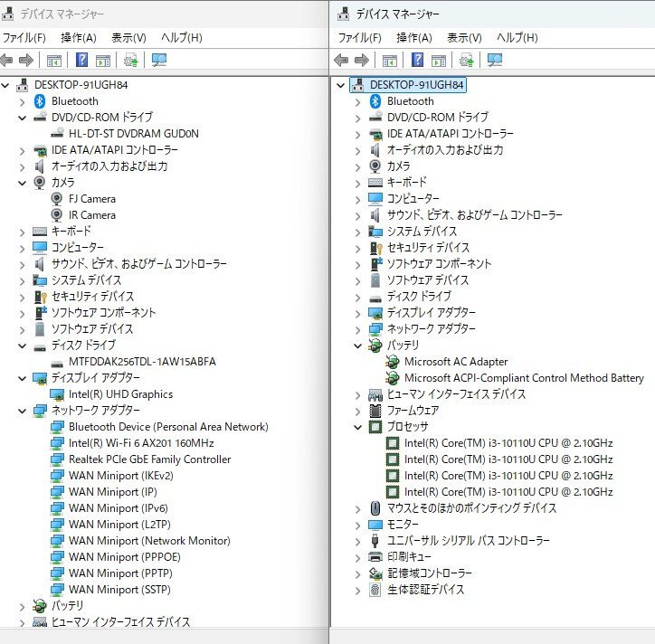Collapse ネットワーク アダプター in left window
The height and width of the screenshot is (644, 655).
tap(22, 411)
